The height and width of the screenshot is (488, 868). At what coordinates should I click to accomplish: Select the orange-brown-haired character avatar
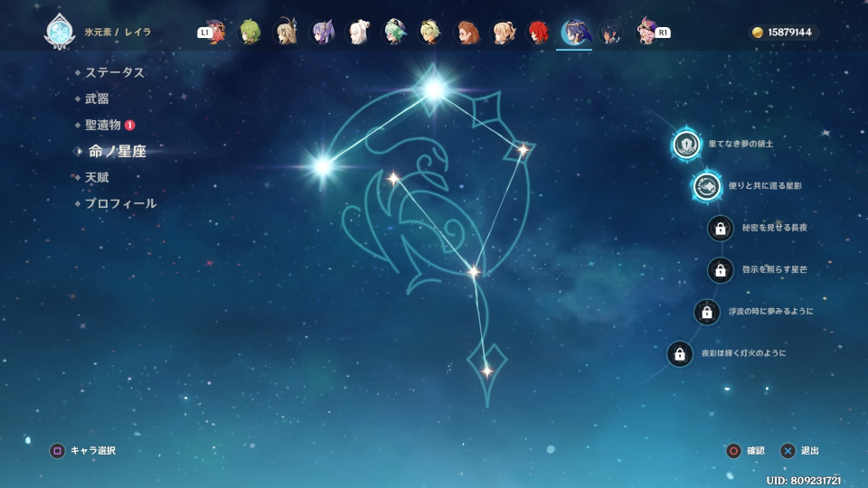tap(467, 33)
